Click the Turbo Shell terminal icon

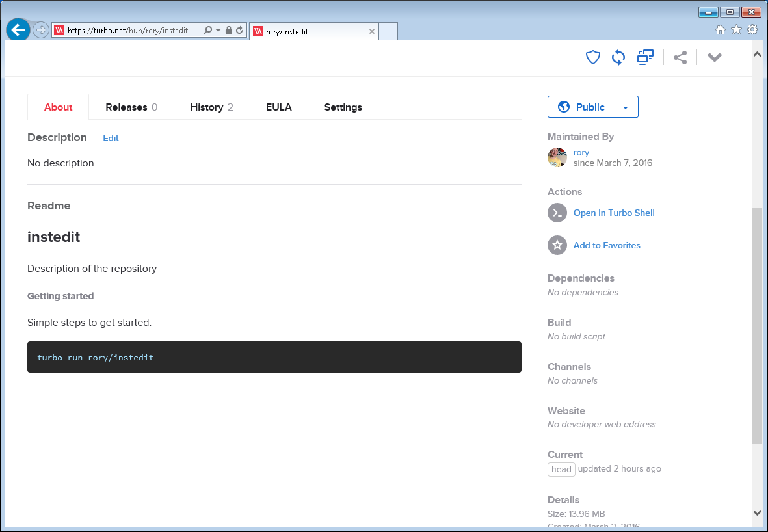[x=557, y=213]
